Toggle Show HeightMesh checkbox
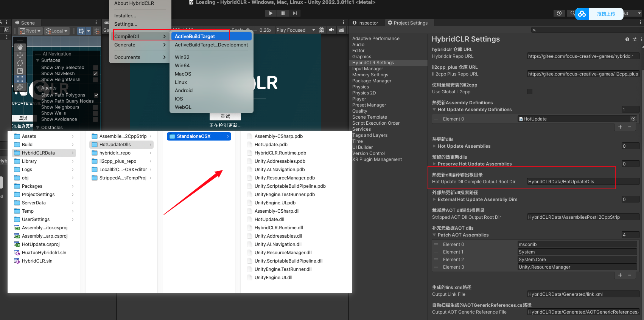The height and width of the screenshot is (320, 644). (x=95, y=80)
